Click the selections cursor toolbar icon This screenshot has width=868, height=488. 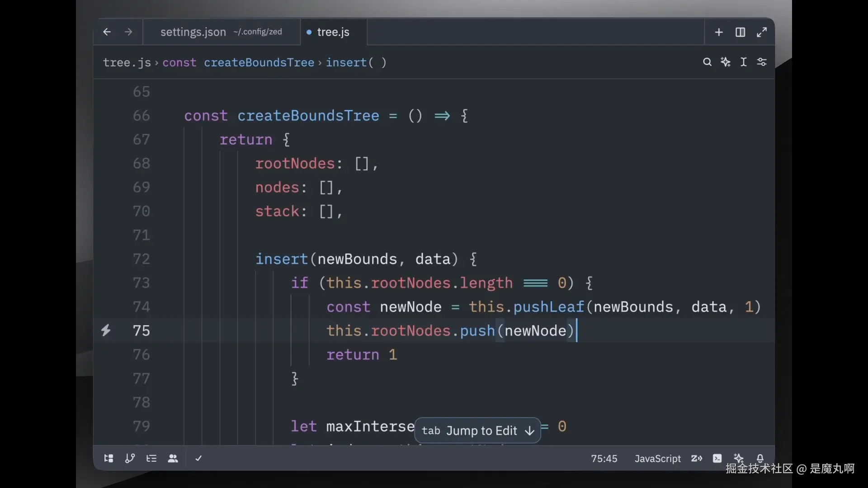[744, 62]
